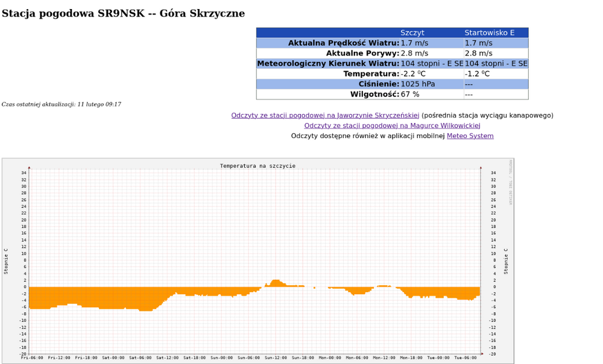Viewport: 603px width, 364px height.
Task: Click the left Stopnie C axis label
Action: click(x=6, y=261)
